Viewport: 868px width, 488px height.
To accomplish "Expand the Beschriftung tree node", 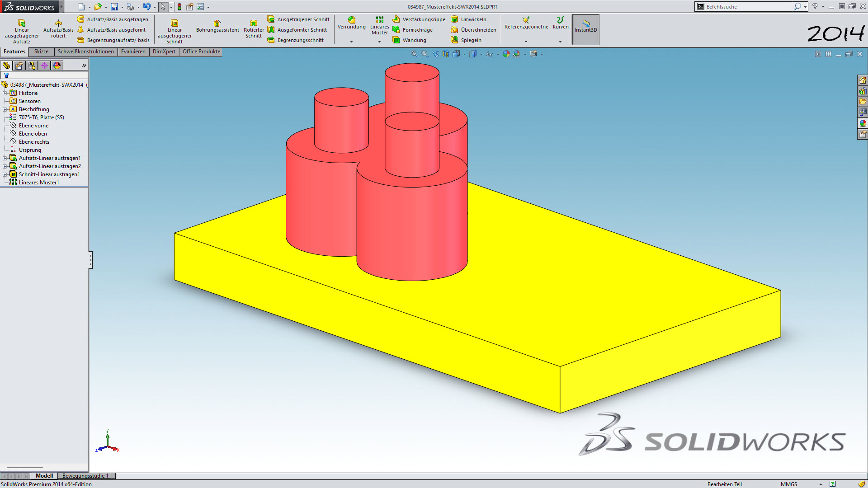I will 5,109.
